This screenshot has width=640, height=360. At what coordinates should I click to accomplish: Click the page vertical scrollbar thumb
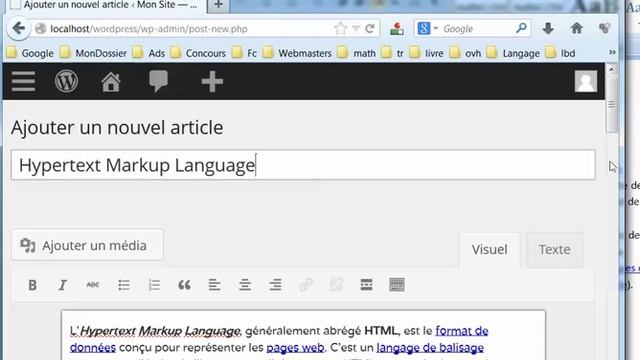point(611,104)
